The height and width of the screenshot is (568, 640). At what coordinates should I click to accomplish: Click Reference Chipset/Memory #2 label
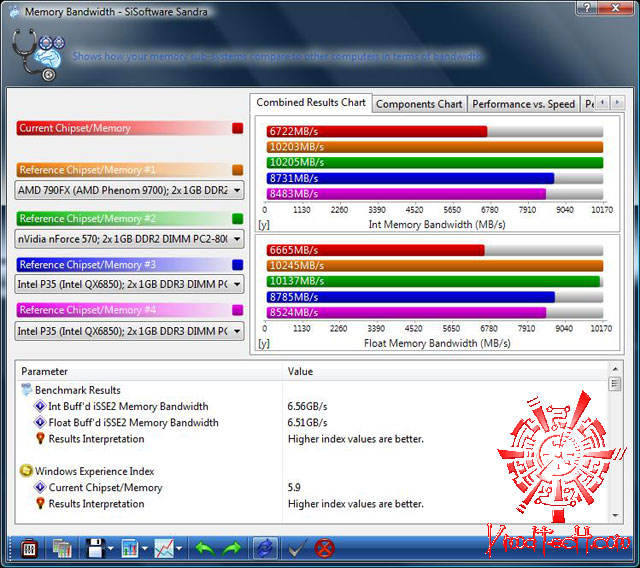[87, 219]
